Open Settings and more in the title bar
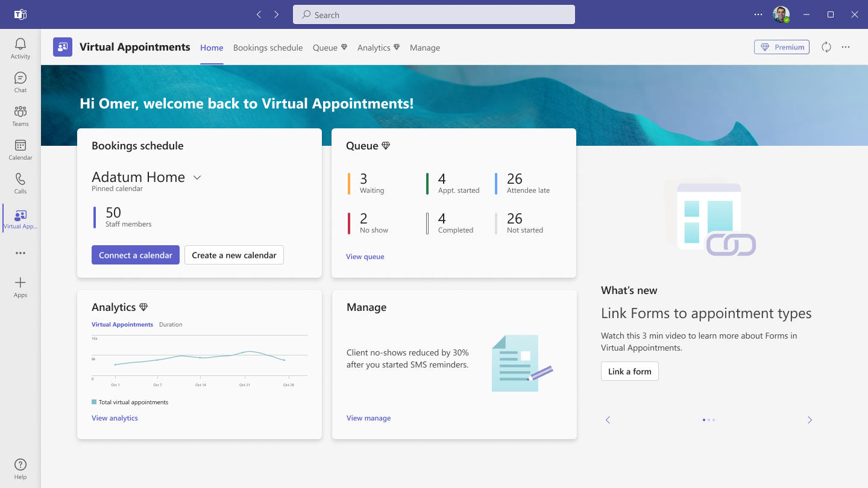This screenshot has height=488, width=868. pos(757,14)
